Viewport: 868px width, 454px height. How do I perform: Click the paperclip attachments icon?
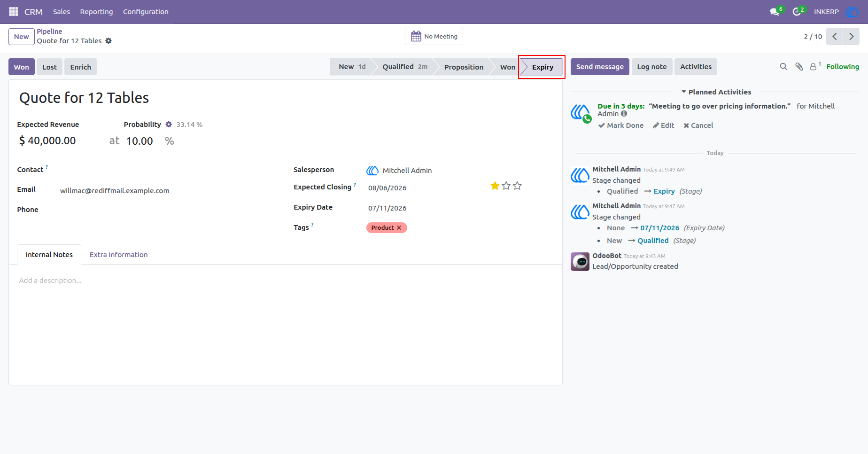(799, 67)
